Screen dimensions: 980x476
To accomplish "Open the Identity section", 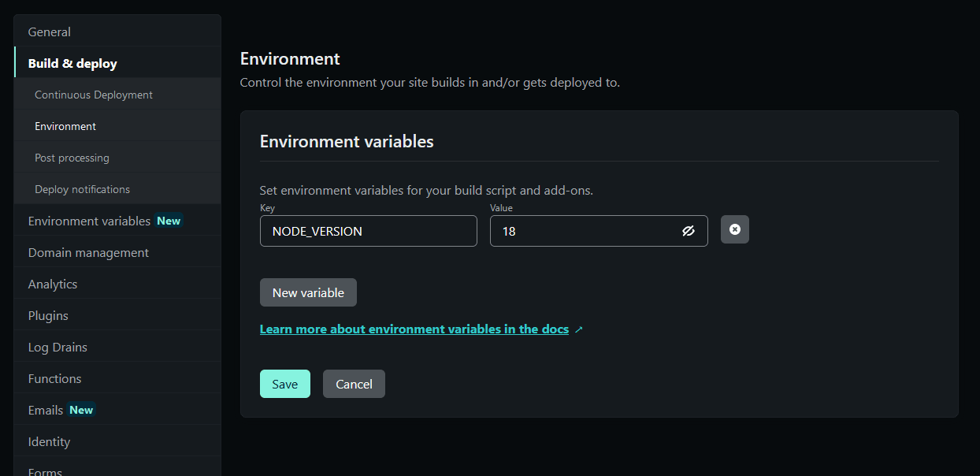I will pyautogui.click(x=48, y=441).
